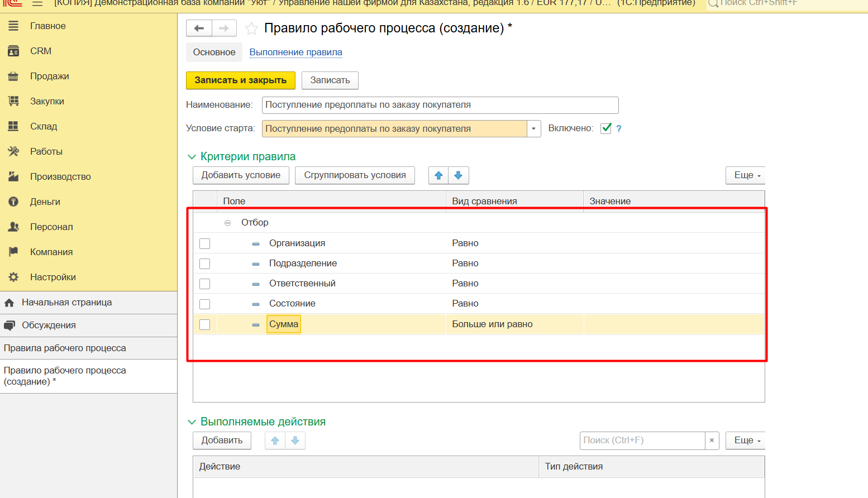868x498 pixels.
Task: Open the hamburger main menu
Action: pyautogui.click(x=37, y=3)
